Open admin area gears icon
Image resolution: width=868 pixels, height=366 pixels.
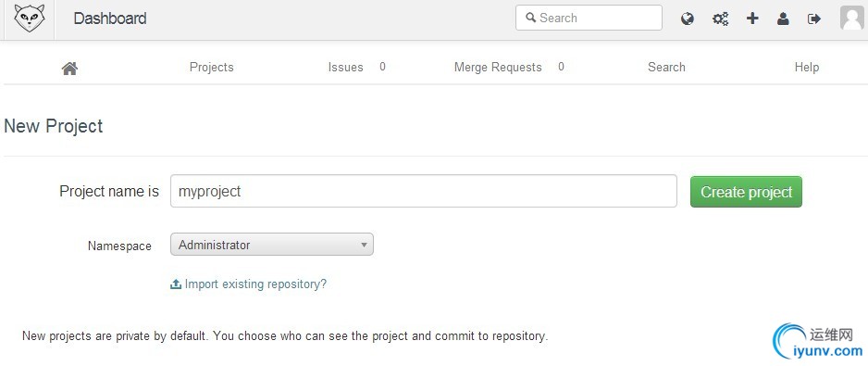point(720,19)
